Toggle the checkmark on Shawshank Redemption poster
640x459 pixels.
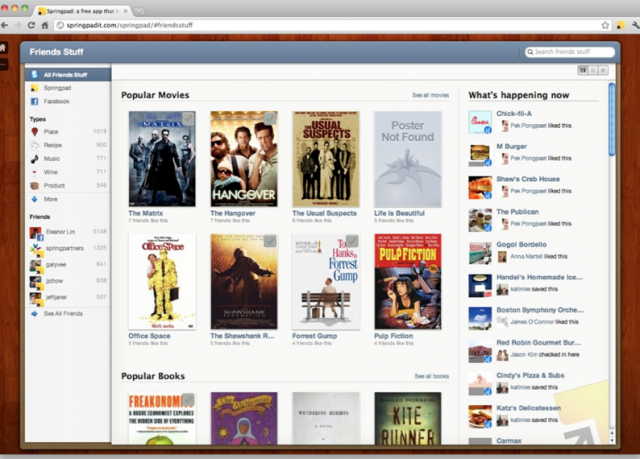pyautogui.click(x=270, y=241)
